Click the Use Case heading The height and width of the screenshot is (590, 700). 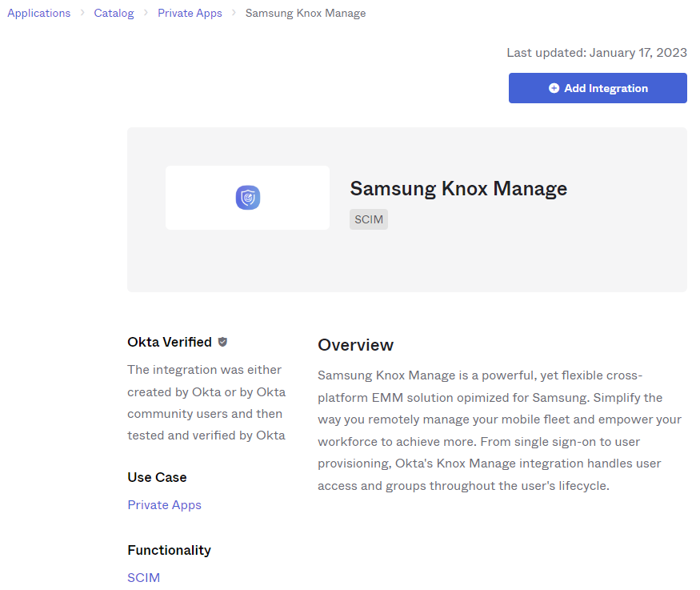[x=157, y=477]
